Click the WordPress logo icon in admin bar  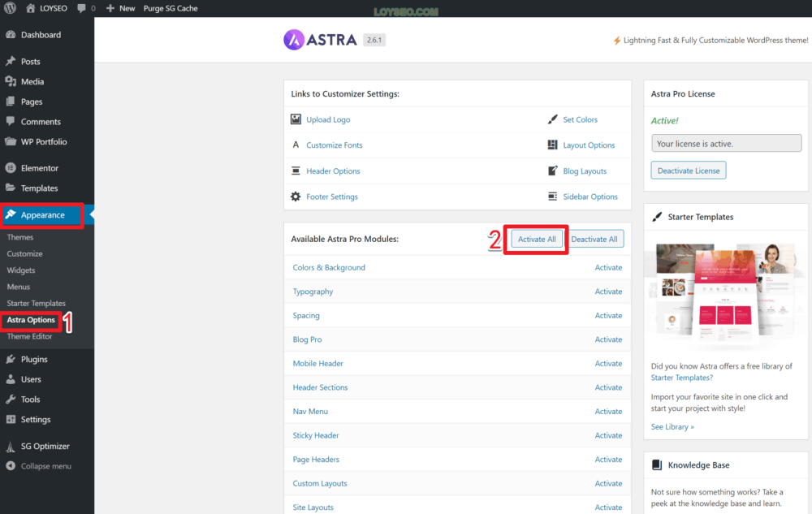pos(10,8)
